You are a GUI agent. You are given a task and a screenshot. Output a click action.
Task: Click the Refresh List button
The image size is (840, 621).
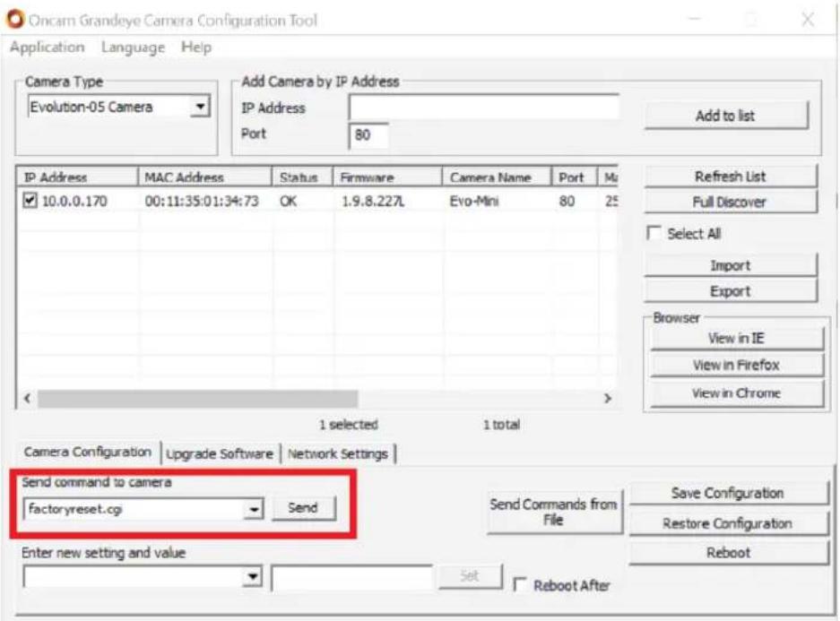tap(730, 177)
